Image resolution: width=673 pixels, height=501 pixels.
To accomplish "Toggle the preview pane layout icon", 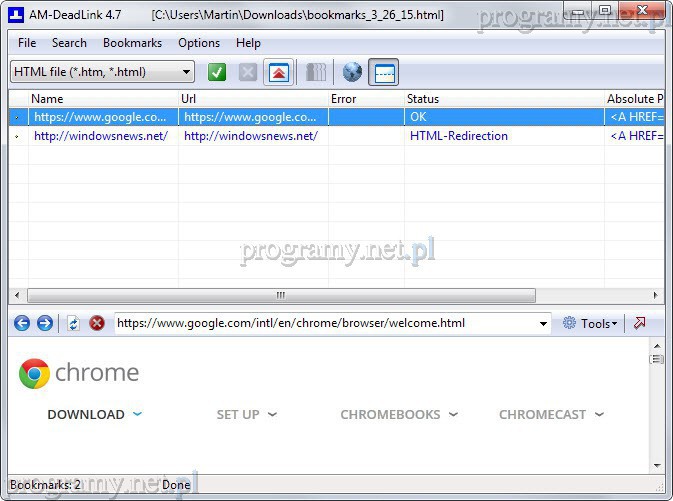I will (384, 72).
